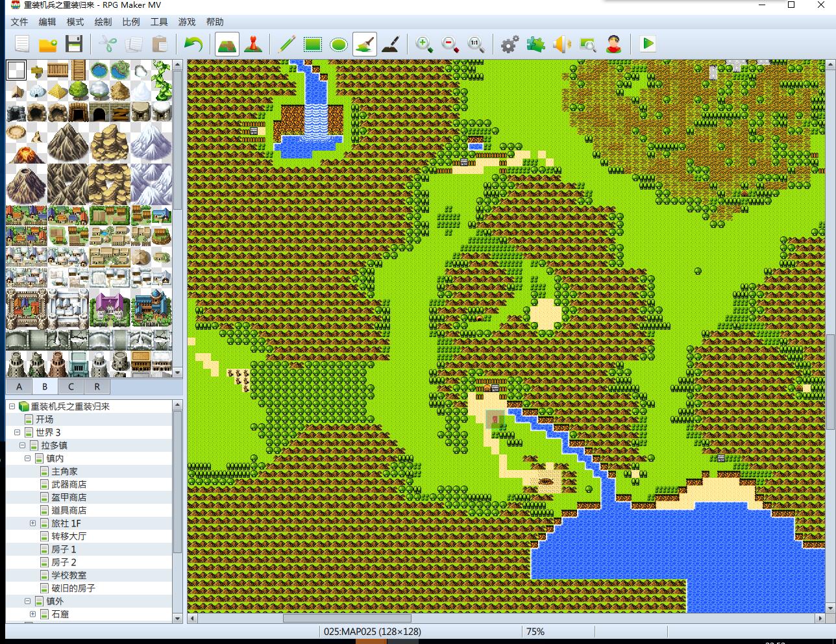836x644 pixels.
Task: Select the 破旧的房子 map
Action: (x=73, y=588)
